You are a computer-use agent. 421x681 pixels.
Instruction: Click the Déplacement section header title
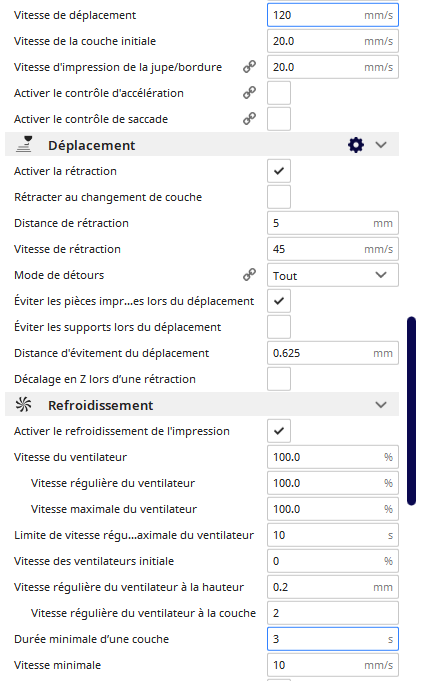point(92,145)
